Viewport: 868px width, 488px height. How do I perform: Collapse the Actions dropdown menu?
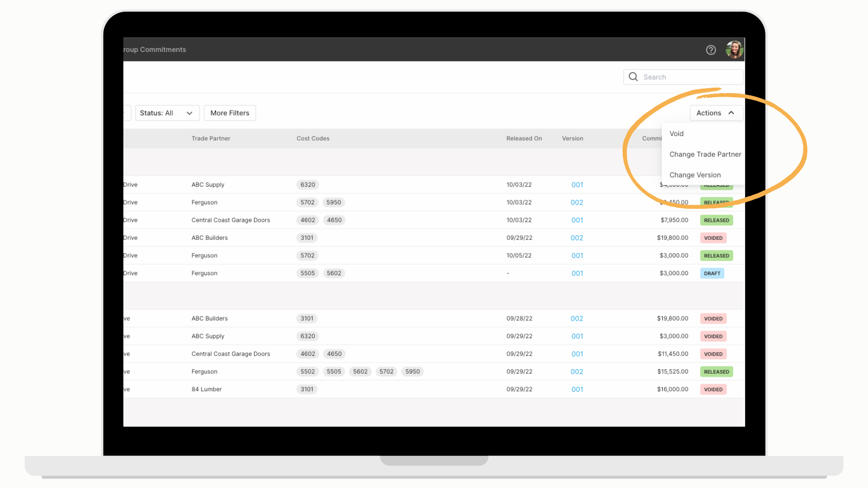(716, 113)
